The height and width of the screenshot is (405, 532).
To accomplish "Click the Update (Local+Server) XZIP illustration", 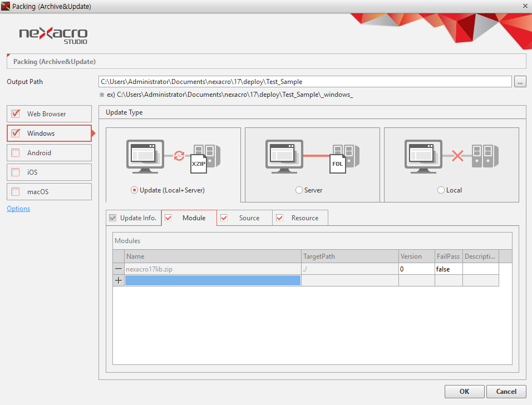I will coord(173,156).
